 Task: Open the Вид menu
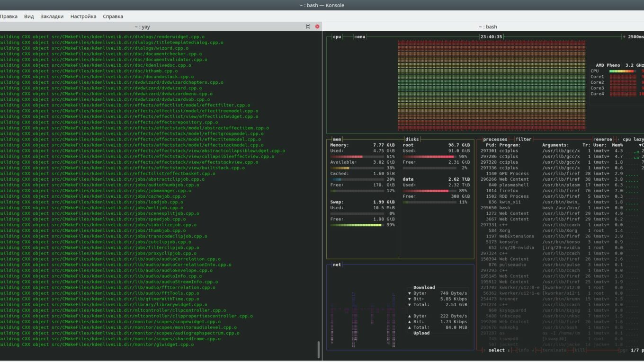click(29, 16)
